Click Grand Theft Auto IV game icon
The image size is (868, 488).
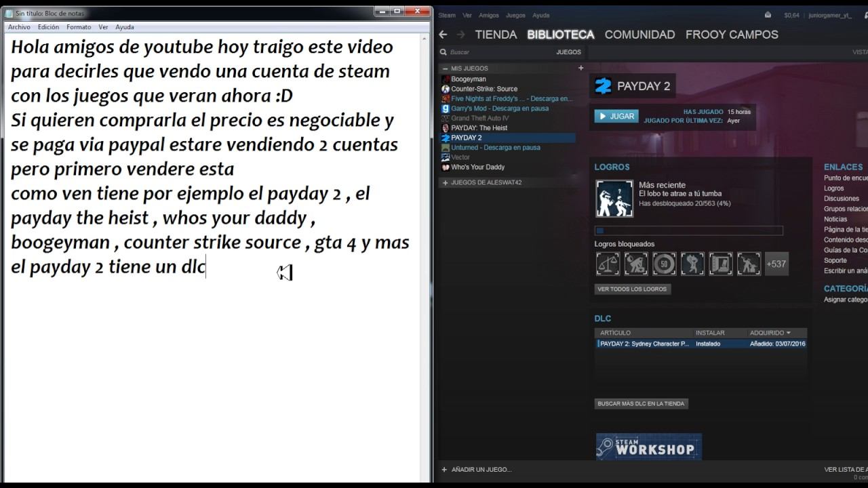point(446,118)
